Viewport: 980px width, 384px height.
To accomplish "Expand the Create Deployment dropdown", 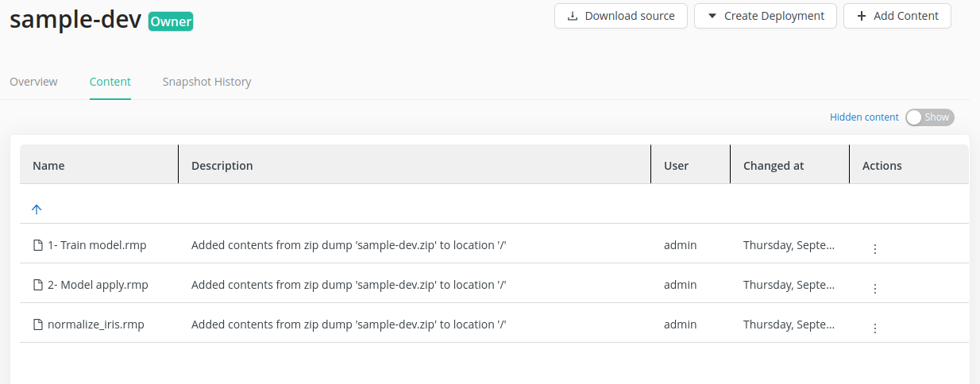I will coord(765,16).
